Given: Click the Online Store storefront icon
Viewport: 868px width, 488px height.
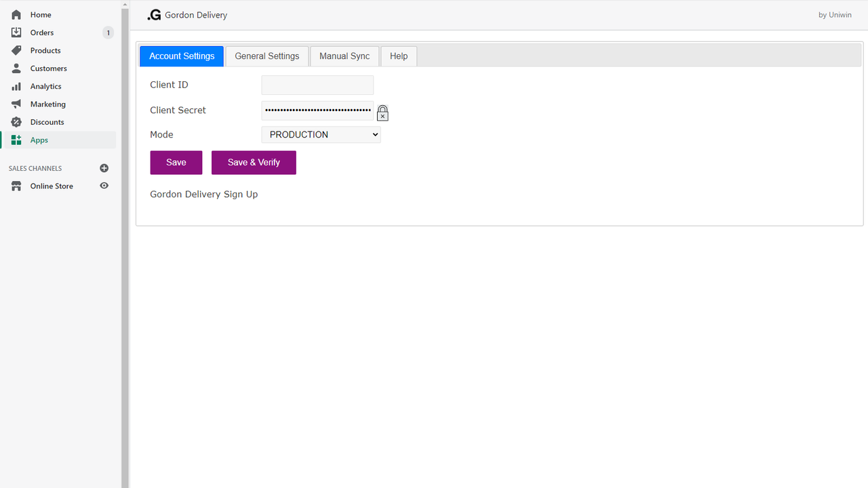Looking at the screenshot, I should pos(15,186).
